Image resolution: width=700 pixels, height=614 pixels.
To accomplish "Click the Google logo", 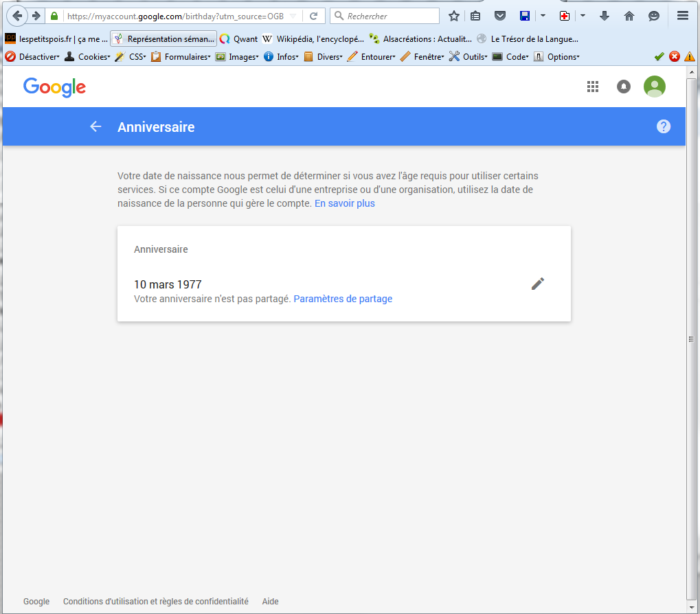I will (x=54, y=87).
